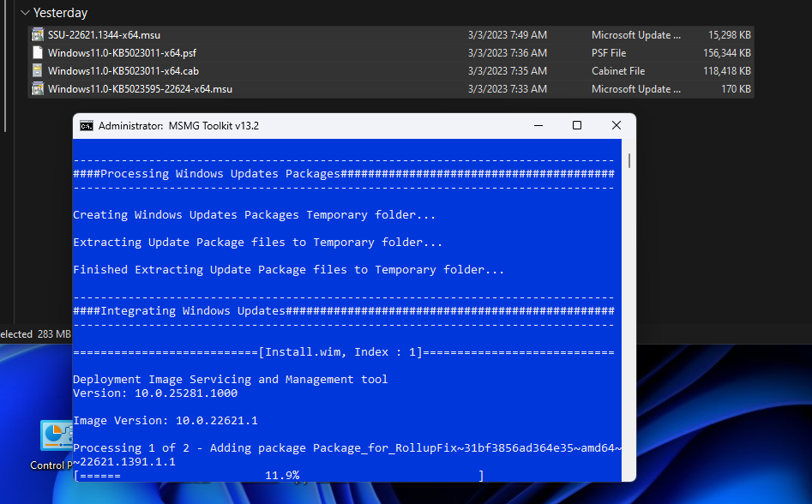Click the Version: 10.0.25281.1000 line
The width and height of the screenshot is (812, 504).
(155, 393)
